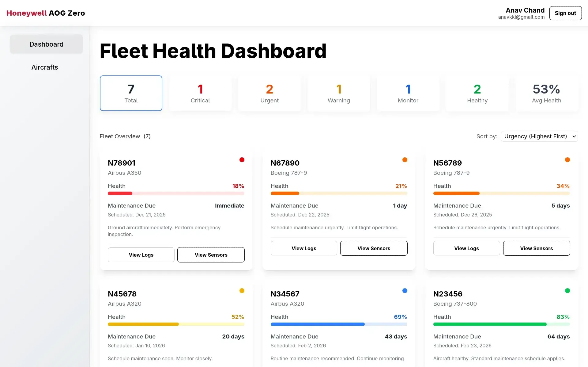The width and height of the screenshot is (588, 367).
Task: Go to the Aircrafts sidebar page
Action: coord(45,67)
